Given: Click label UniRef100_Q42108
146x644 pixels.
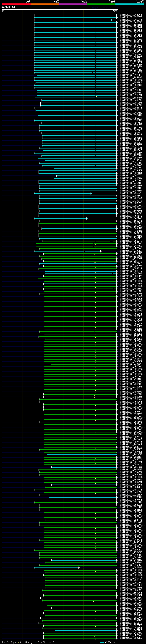Looking at the screenshot, I should point(131,218).
